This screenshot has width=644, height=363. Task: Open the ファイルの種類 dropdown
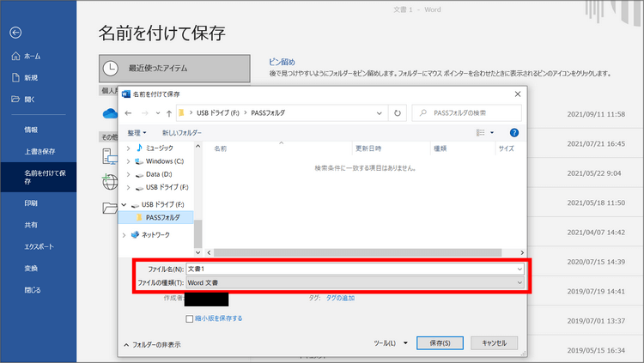click(352, 282)
